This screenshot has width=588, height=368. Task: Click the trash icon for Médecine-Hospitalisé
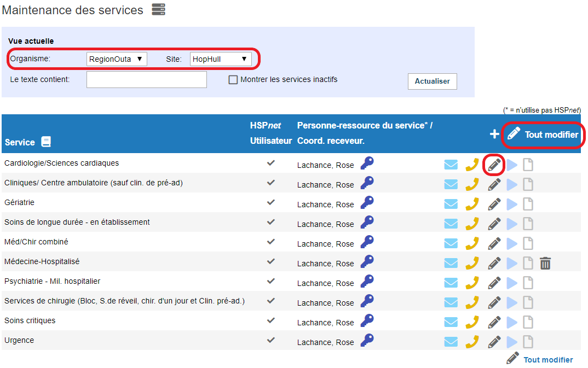tap(545, 263)
